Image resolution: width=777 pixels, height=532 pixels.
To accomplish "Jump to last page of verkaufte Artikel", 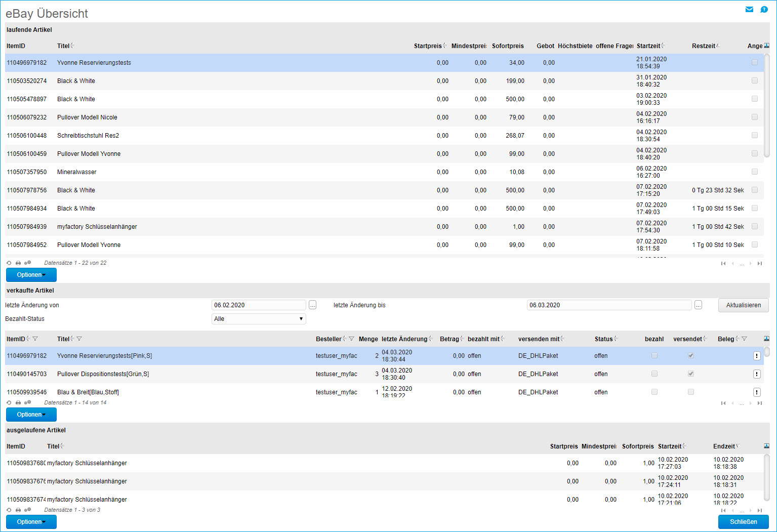I will pos(760,403).
